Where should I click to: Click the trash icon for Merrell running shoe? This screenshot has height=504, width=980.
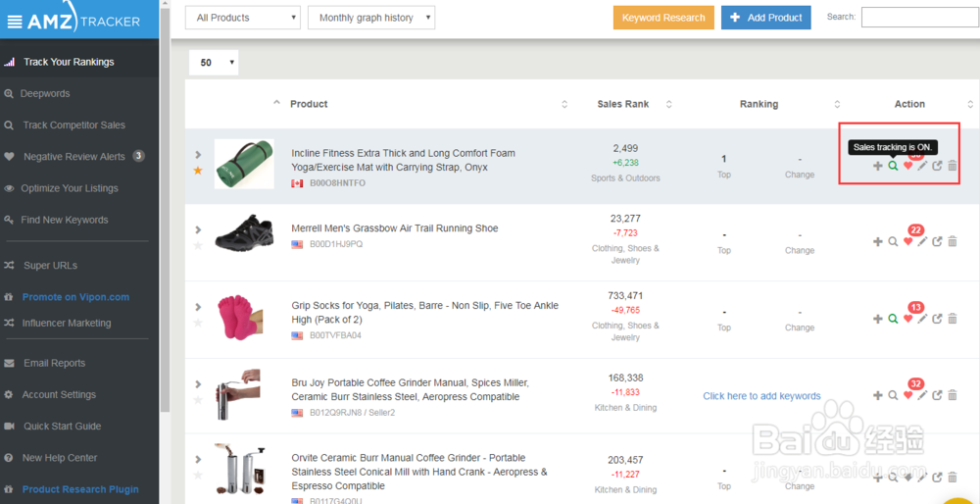pyautogui.click(x=953, y=241)
